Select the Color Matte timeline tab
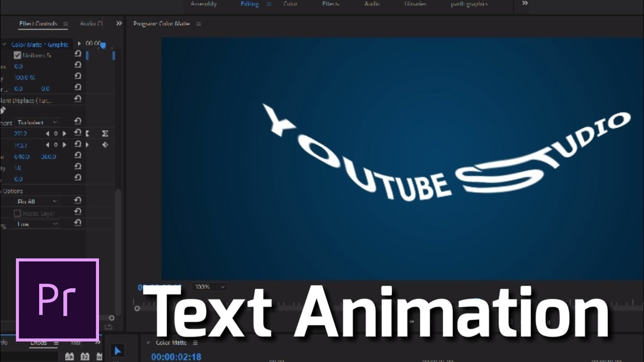Screen dimensions: 644x362 click(x=171, y=343)
